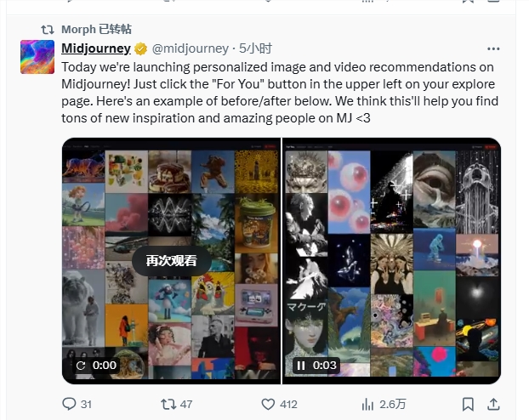Click the reply comment icon

tap(70, 404)
